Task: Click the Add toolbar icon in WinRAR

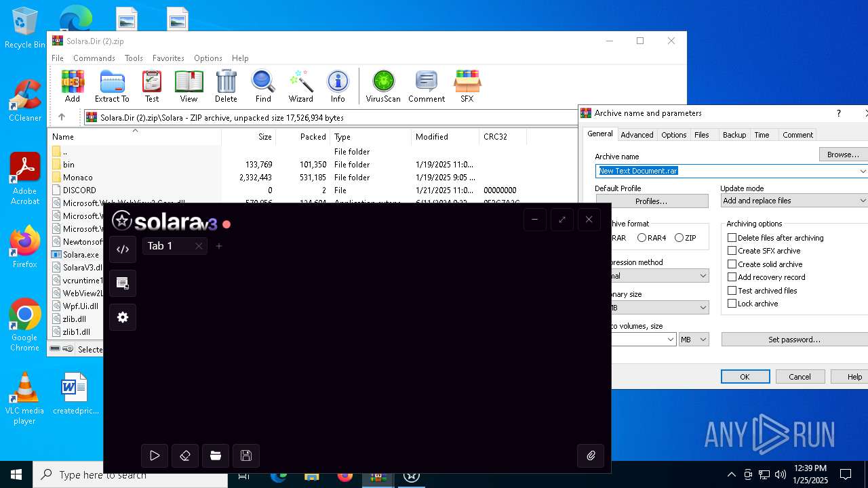Action: (x=73, y=86)
